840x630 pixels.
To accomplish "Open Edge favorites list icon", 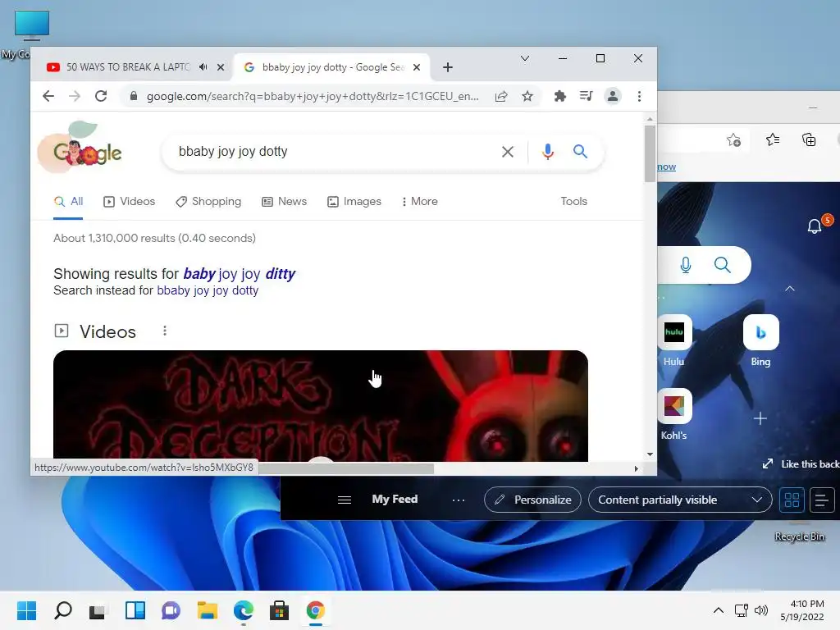I will point(773,139).
